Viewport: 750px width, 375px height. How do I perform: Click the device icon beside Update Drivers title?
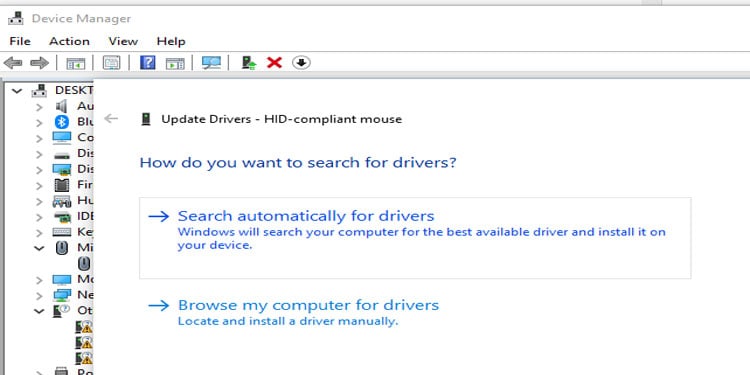point(146,119)
